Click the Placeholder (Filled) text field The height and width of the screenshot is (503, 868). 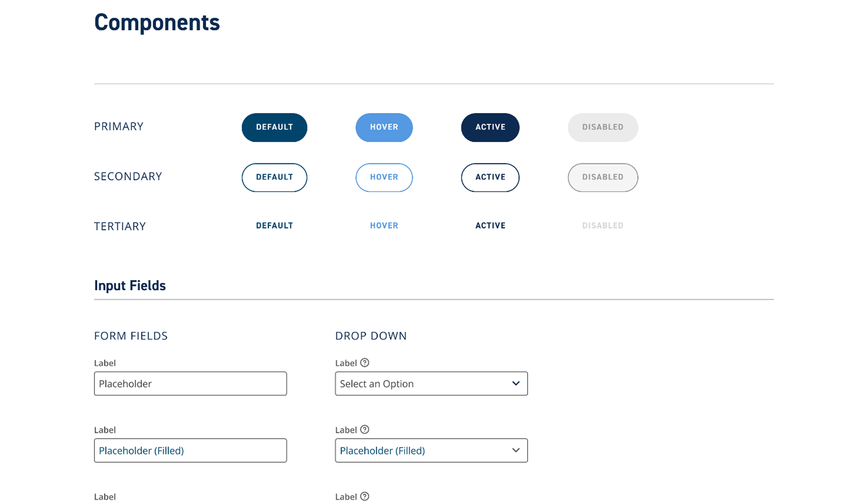pos(190,450)
